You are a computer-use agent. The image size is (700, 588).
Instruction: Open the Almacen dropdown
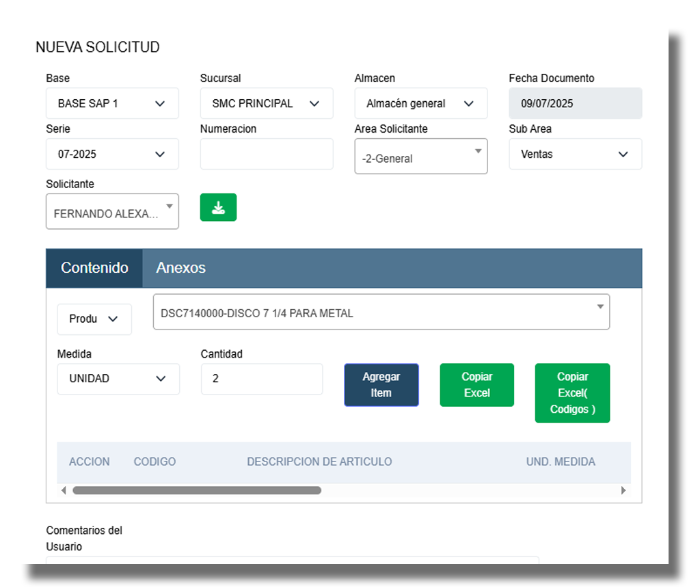tap(420, 103)
